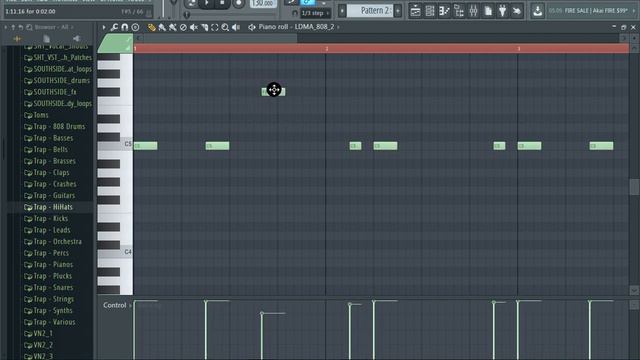Viewport: 640px width, 360px height.
Task: Open the piano roll menu arrow
Action: [x=104, y=27]
